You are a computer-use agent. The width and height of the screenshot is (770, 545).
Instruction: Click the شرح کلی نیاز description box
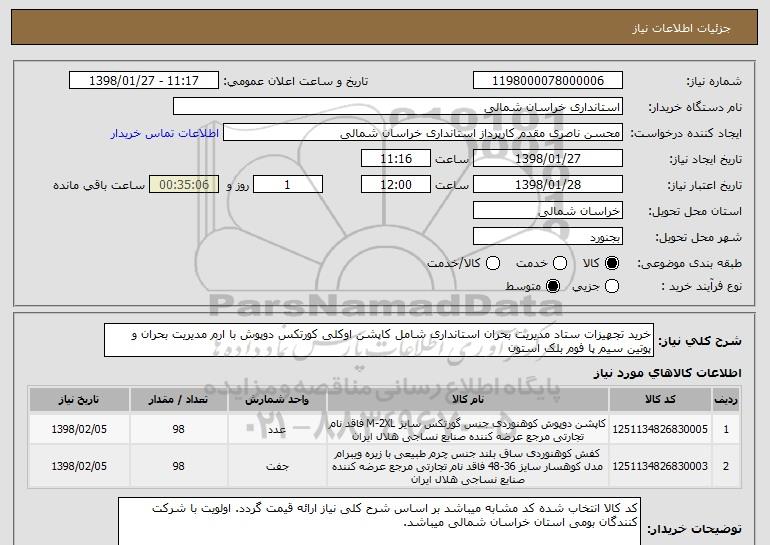[379, 340]
